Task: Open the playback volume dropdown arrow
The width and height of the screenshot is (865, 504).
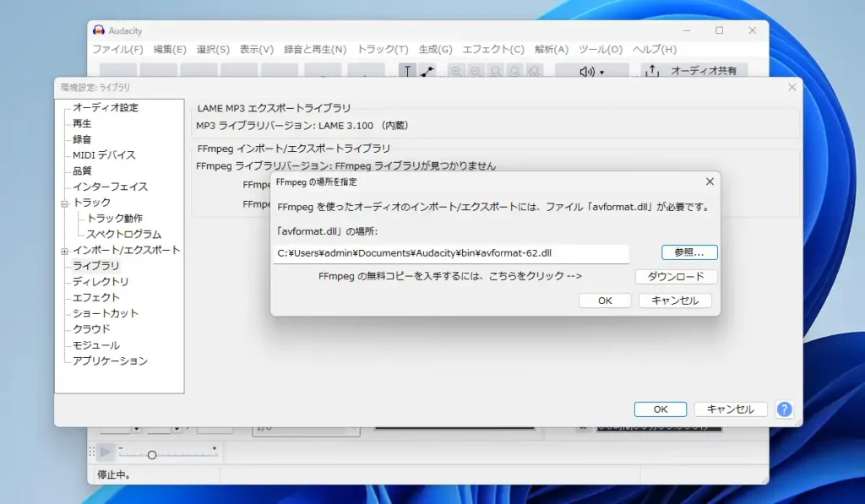Action: point(601,71)
